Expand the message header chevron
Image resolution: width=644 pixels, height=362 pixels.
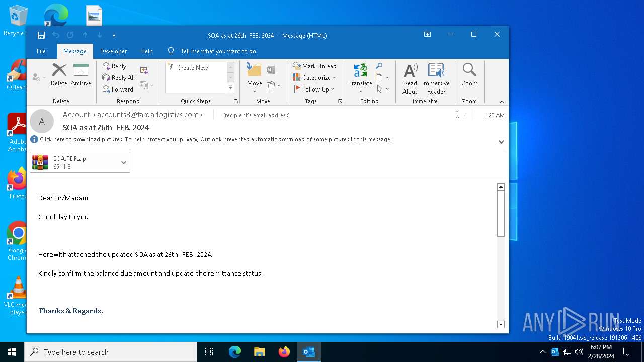pos(501,142)
